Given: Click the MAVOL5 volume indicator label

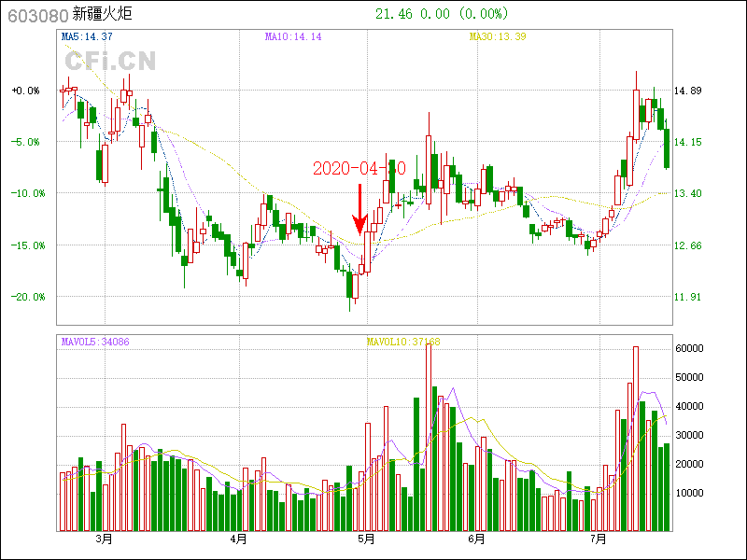Looking at the screenshot, I should tap(95, 343).
